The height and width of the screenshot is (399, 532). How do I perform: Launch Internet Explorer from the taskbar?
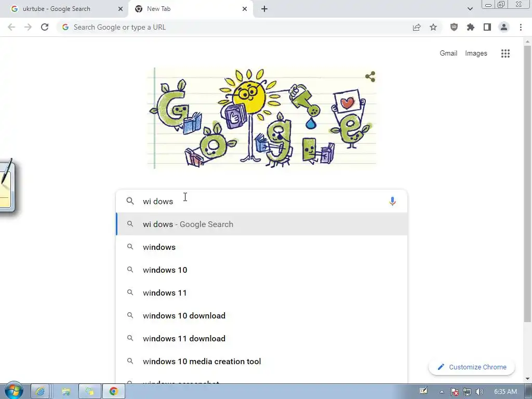(x=40, y=392)
